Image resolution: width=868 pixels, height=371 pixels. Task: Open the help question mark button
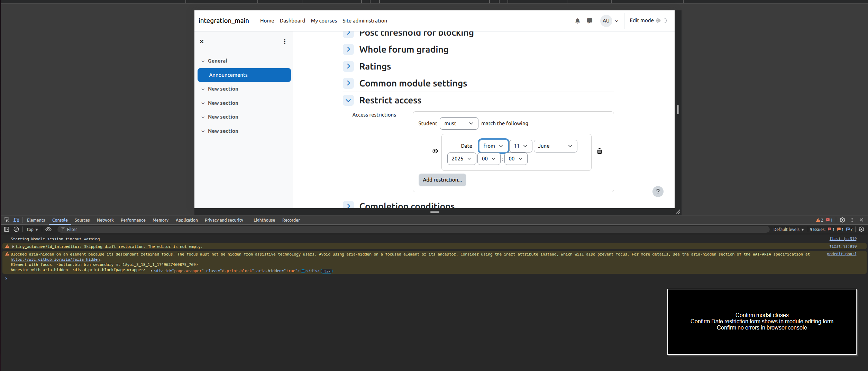point(658,192)
